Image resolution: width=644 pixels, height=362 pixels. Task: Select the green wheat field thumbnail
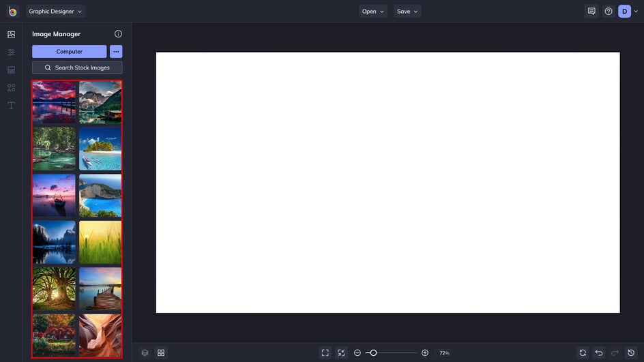tap(100, 242)
